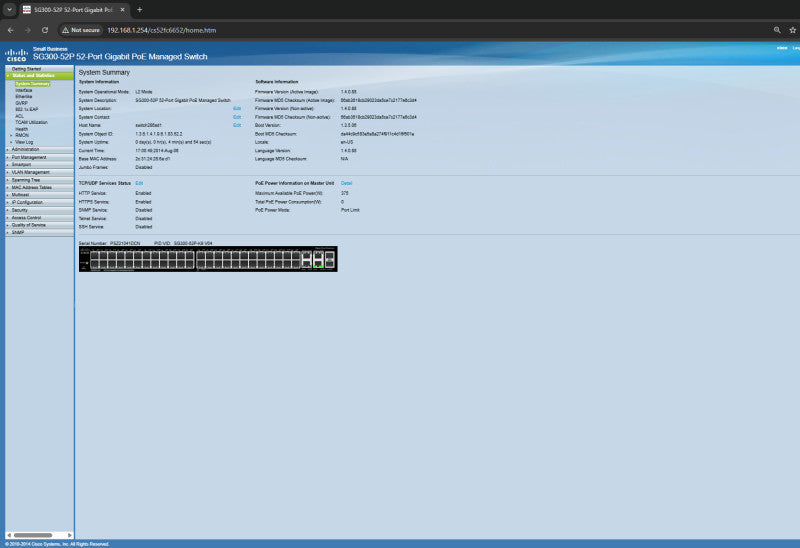Open PoE Power Information Detail link

pyautogui.click(x=346, y=183)
